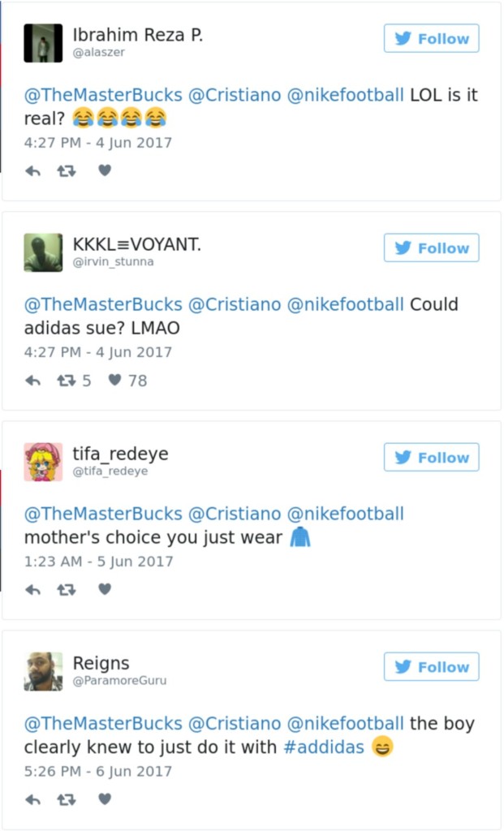Retweet the 'Could adidas sue?' tweet
Viewport: 504px width, 831px height.
[x=67, y=380]
